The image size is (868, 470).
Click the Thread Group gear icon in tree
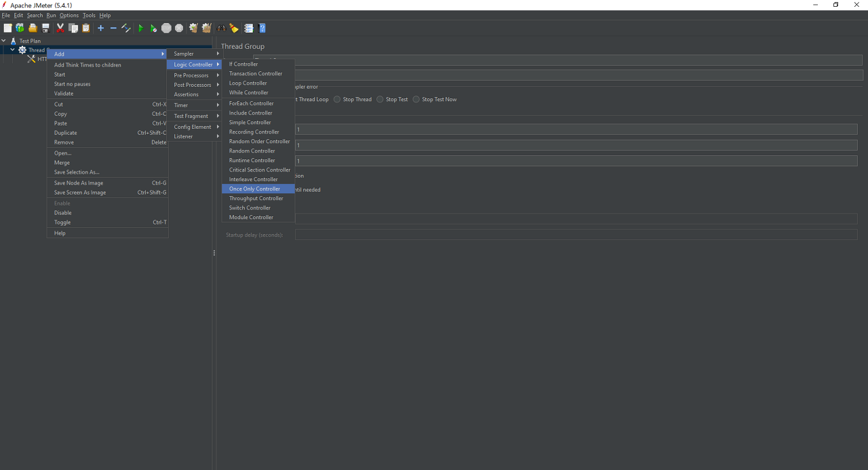(x=22, y=50)
